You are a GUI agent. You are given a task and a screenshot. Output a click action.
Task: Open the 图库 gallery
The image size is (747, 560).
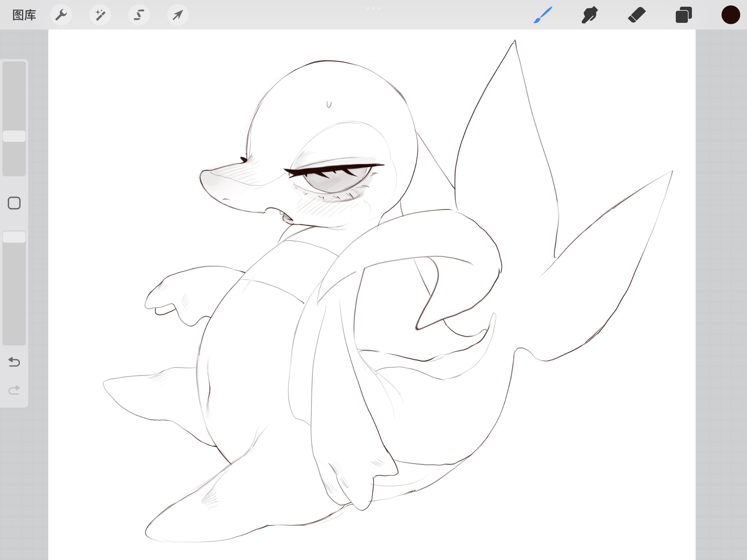tap(24, 15)
